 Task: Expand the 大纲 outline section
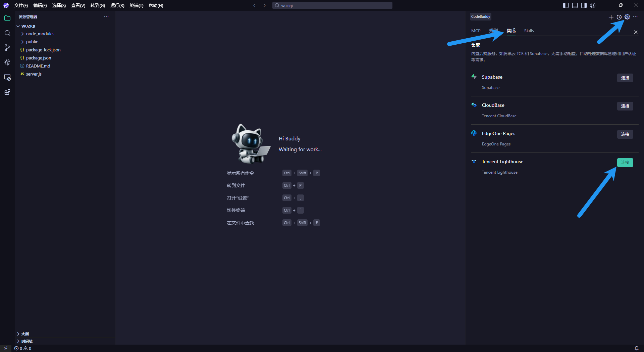(25, 334)
